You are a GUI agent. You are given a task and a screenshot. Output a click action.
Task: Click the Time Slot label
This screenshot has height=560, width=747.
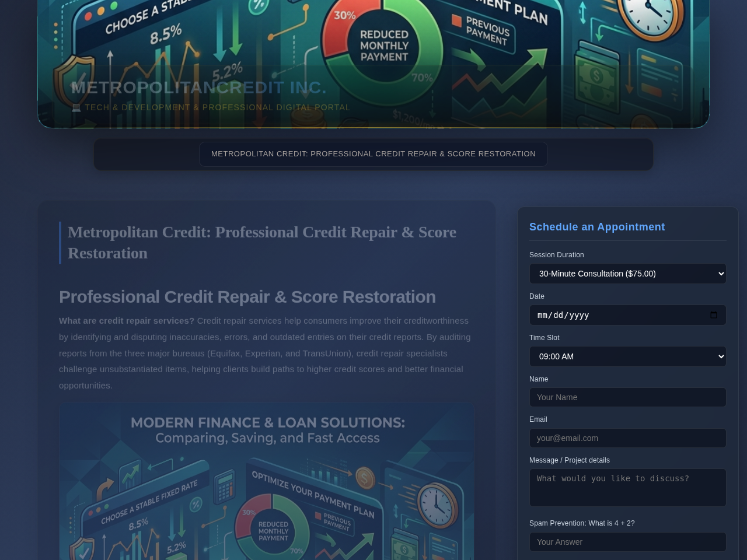pyautogui.click(x=544, y=338)
